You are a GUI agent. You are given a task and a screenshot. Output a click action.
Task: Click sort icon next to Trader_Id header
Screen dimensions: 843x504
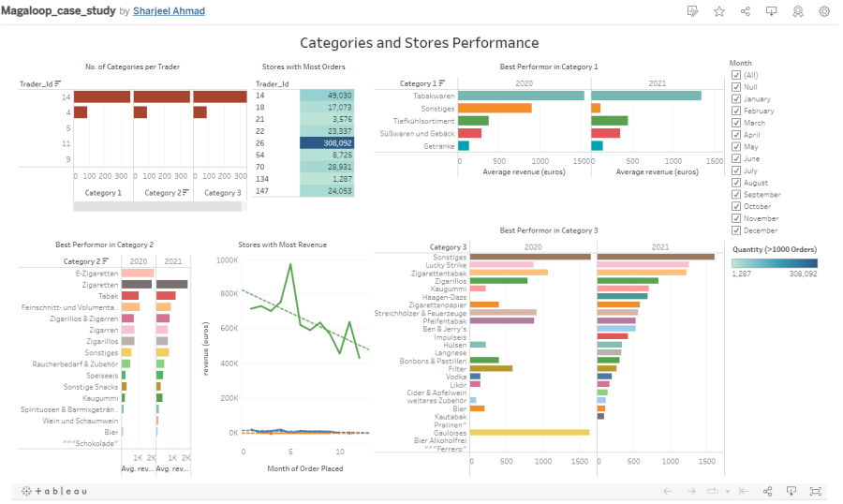(58, 84)
